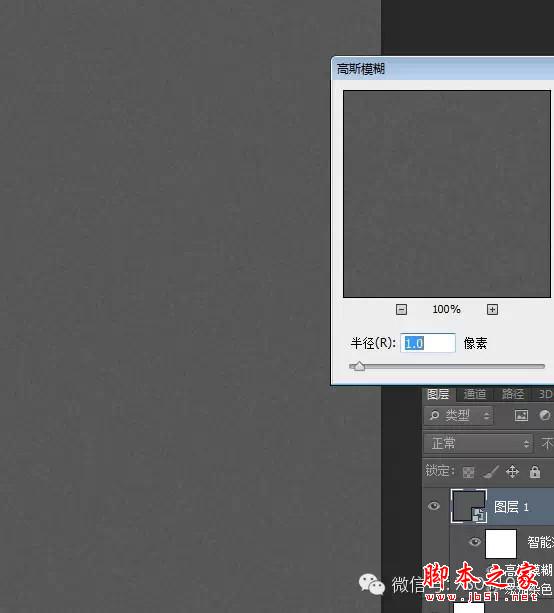This screenshot has height=613, width=554.
Task: Click the pixel layer filter icon
Action: click(x=521, y=415)
